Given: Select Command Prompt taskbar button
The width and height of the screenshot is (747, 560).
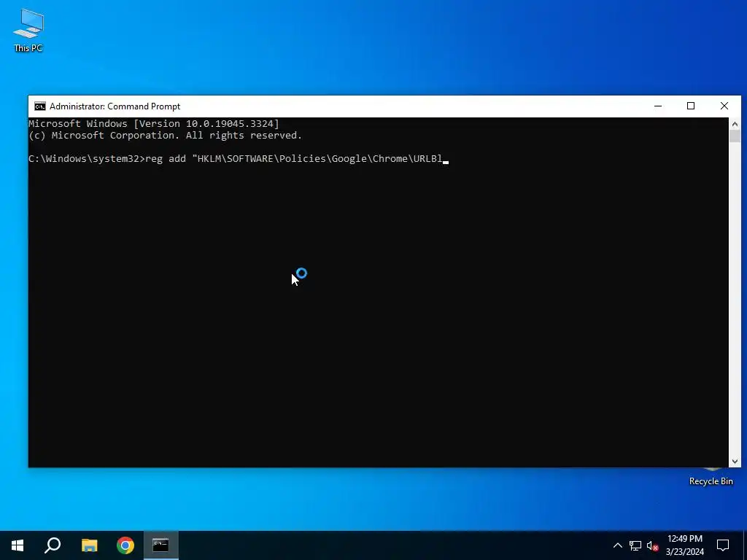Looking at the screenshot, I should (160, 545).
